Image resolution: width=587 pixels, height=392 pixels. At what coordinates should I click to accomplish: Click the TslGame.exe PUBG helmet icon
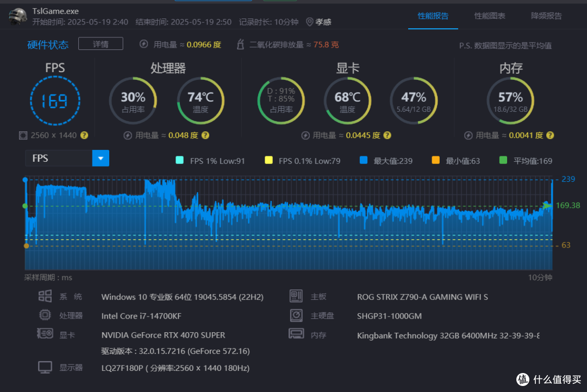point(17,16)
